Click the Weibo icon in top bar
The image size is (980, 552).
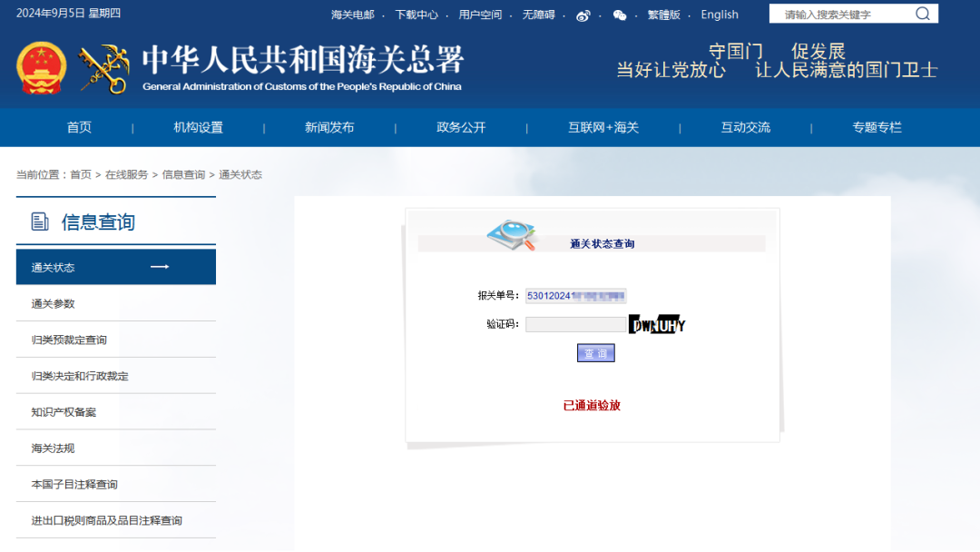583,15
